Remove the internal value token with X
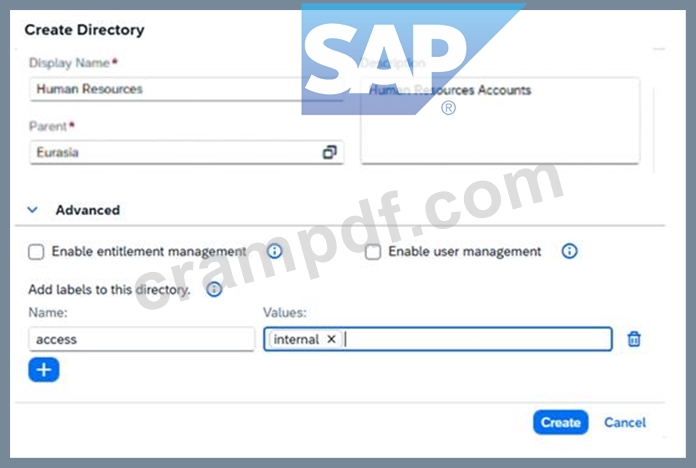696x468 pixels. [331, 339]
